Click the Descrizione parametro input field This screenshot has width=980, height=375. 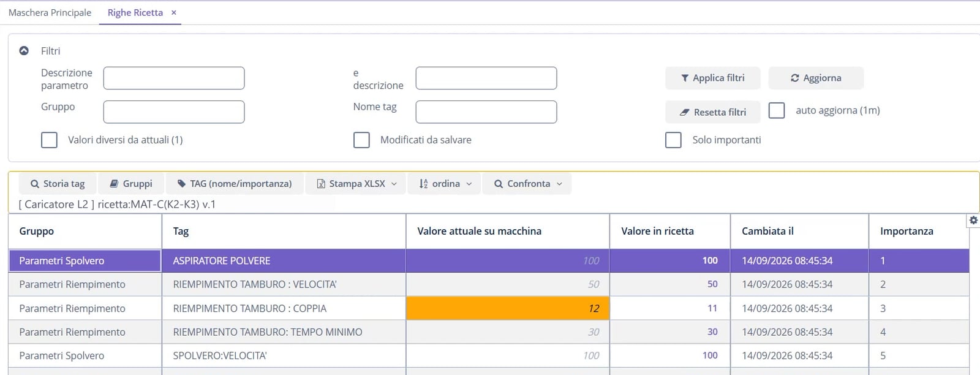[x=174, y=78]
